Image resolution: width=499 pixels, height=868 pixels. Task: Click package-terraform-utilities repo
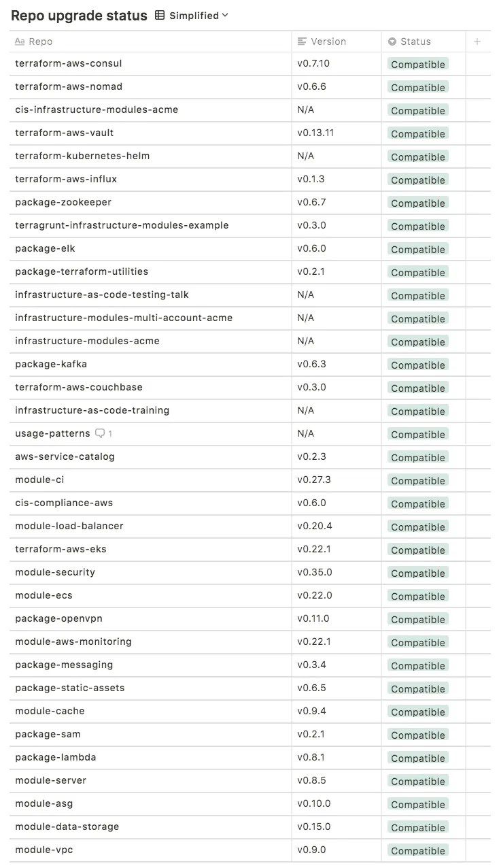(82, 271)
